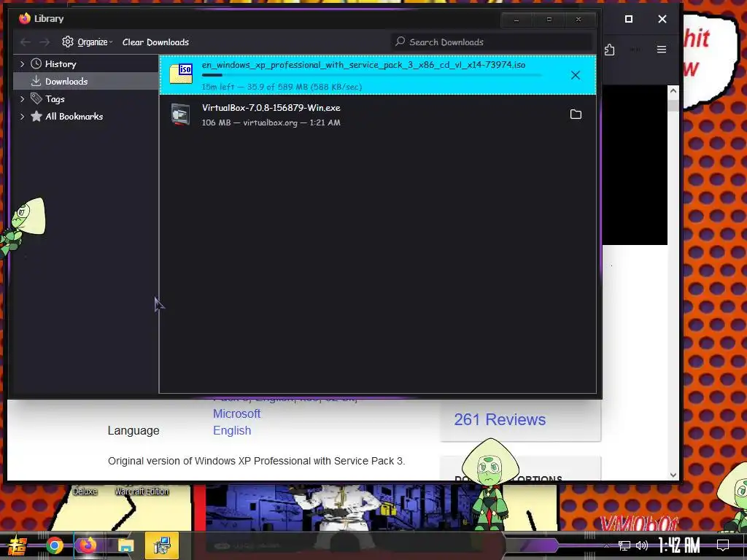Select All Bookmarks in the sidebar
Viewport: 747px width, 560px height.
[x=74, y=116]
